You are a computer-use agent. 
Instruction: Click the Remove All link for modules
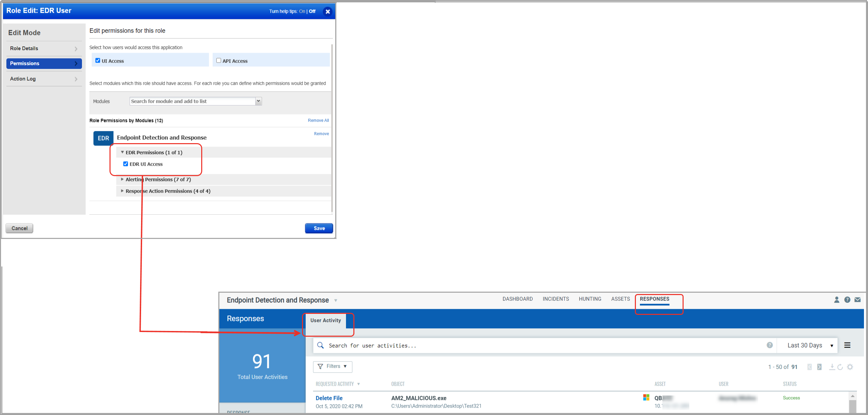[319, 120]
